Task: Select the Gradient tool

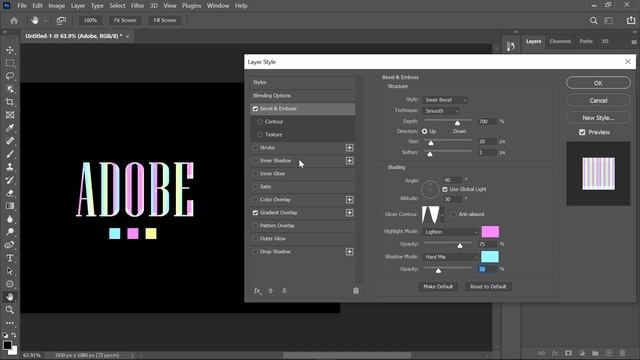Action: point(10,206)
